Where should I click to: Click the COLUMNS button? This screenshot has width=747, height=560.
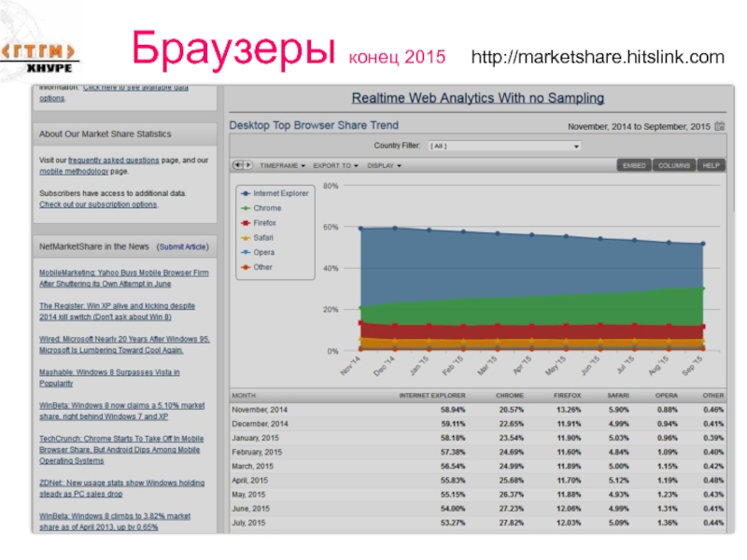674,165
